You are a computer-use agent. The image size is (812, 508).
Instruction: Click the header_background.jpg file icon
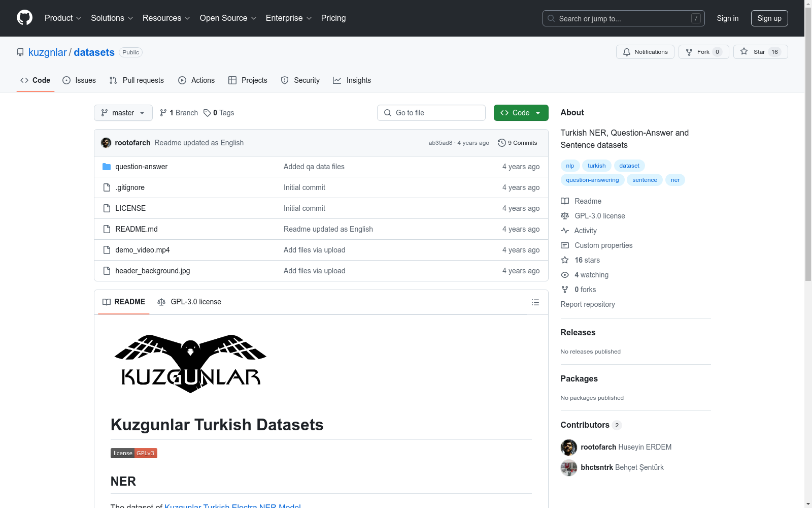click(x=107, y=271)
